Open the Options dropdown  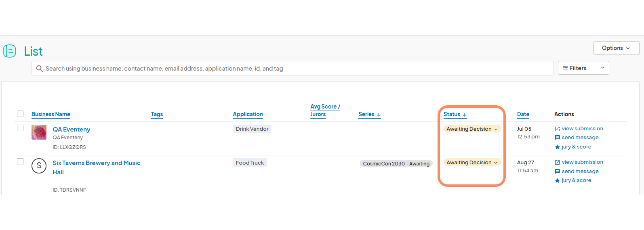point(616,48)
